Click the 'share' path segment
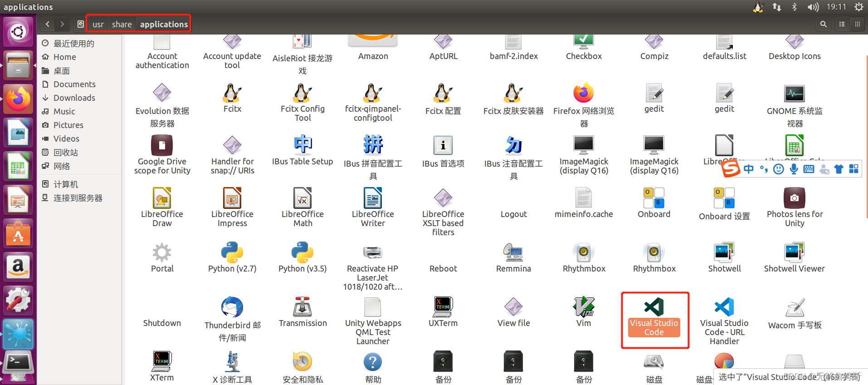This screenshot has width=868, height=385. click(x=122, y=24)
